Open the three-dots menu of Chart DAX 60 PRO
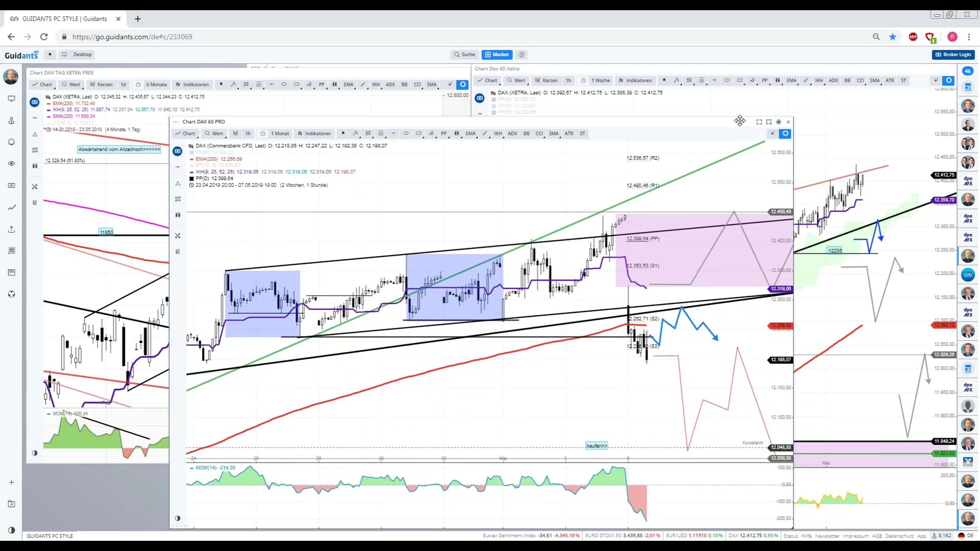 point(176,122)
